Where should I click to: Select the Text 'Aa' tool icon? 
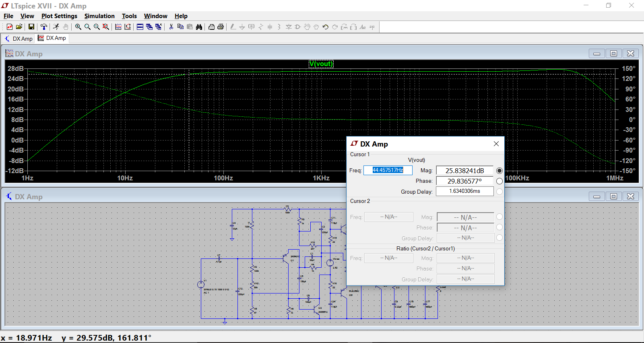pyautogui.click(x=363, y=27)
